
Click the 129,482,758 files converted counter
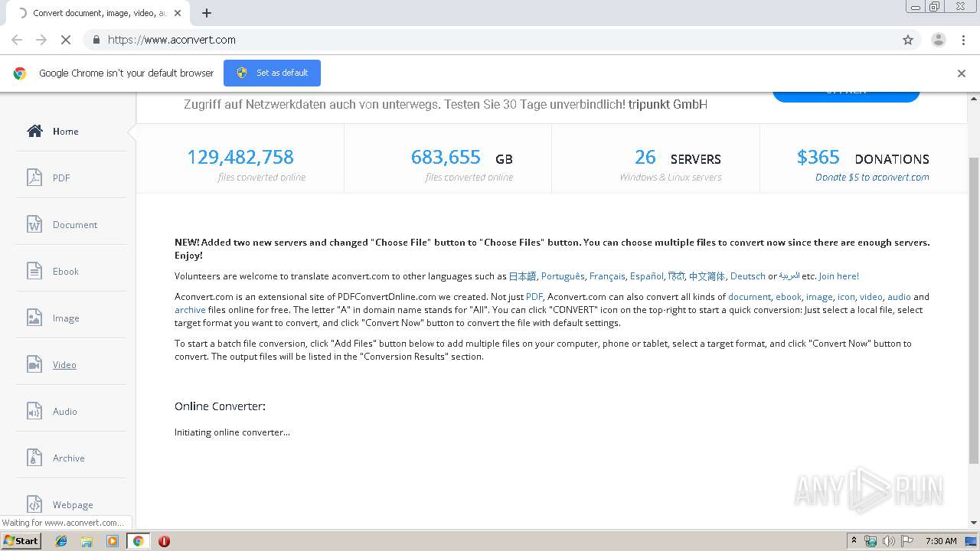click(x=240, y=157)
